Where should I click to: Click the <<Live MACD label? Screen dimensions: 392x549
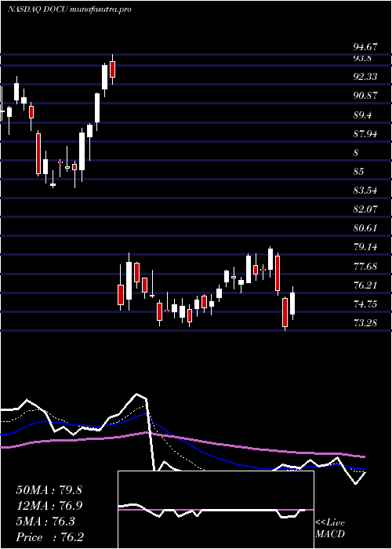330,529
